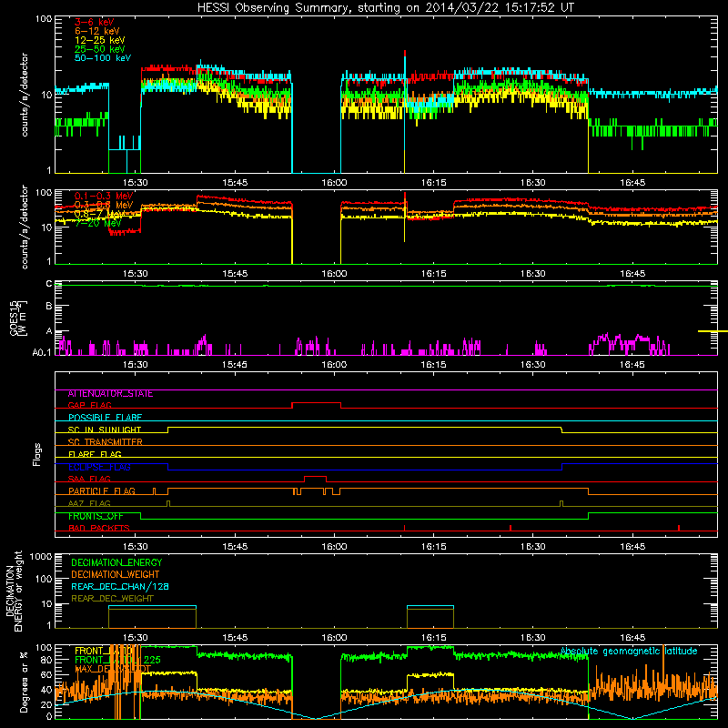The height and width of the screenshot is (728, 728).
Task: Select the 3-6 keV legend label
Action: [95, 22]
